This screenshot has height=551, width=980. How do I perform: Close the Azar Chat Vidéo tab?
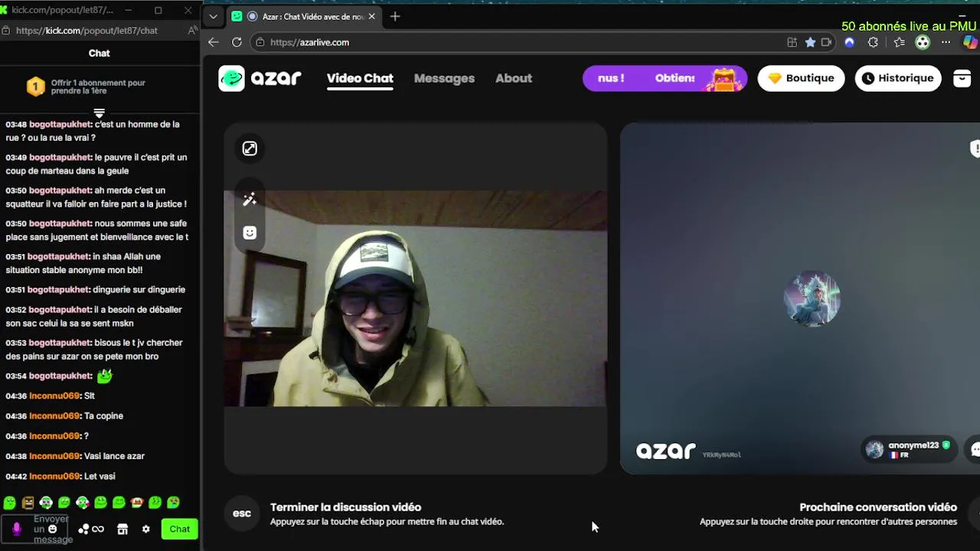[x=372, y=16]
